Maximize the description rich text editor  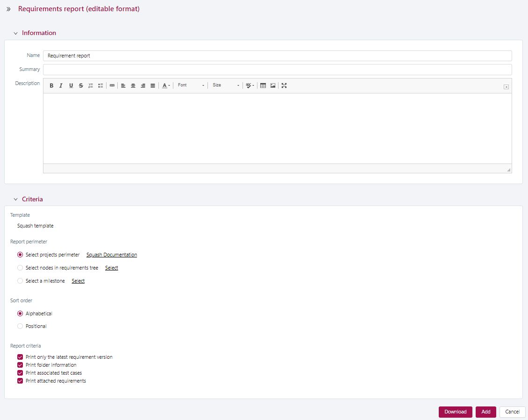(x=284, y=85)
